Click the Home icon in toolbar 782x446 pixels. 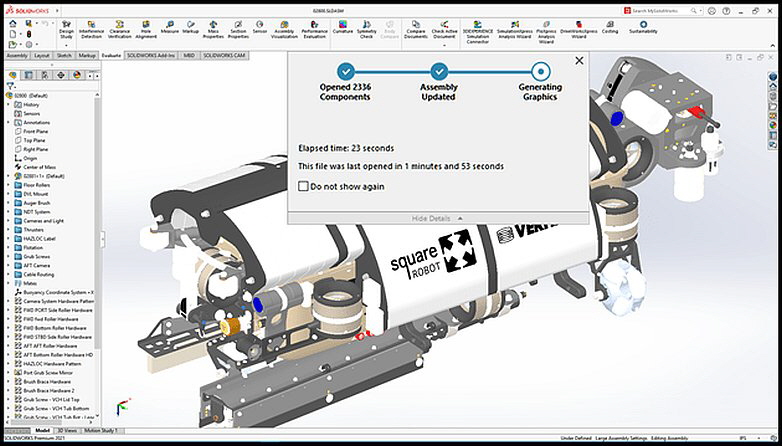point(13,23)
